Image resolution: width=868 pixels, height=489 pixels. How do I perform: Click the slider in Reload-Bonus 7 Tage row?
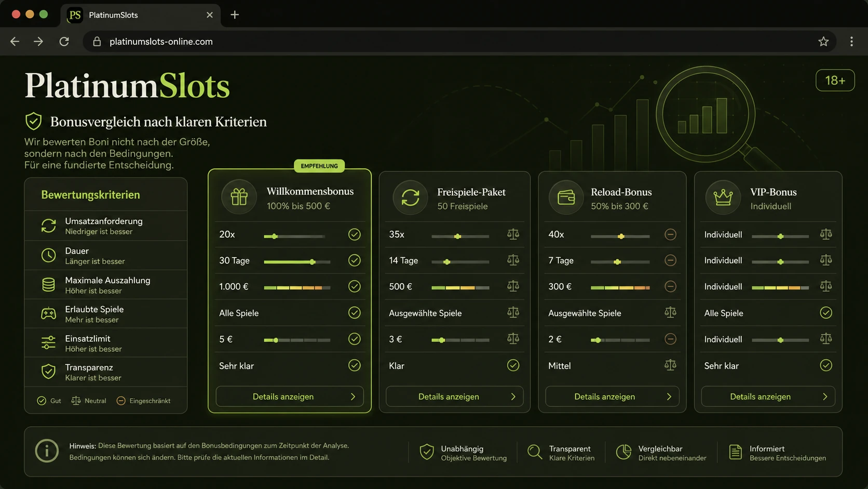pos(620,262)
